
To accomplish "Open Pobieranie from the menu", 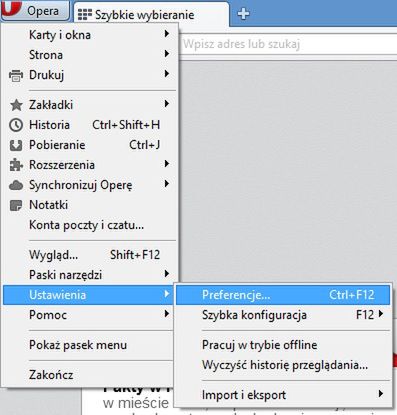I will tap(90, 145).
